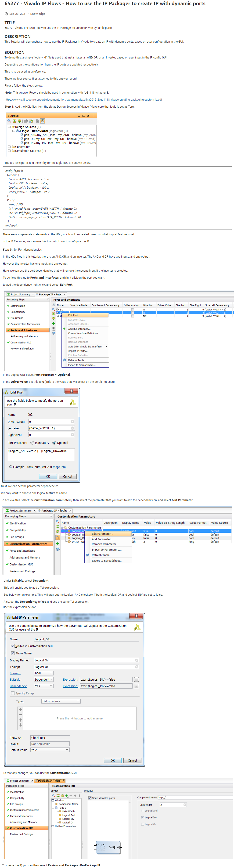Image resolution: width=234 pixels, height=868 pixels.
Task: Clear the Left size field using its X icon
Action: coord(72,428)
